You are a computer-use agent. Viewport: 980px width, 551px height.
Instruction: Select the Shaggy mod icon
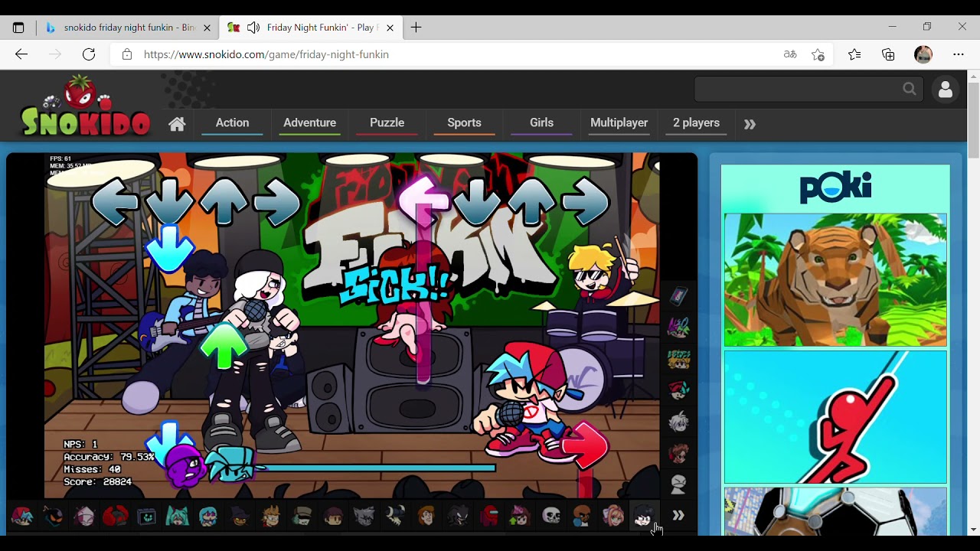pyautogui.click(x=426, y=517)
